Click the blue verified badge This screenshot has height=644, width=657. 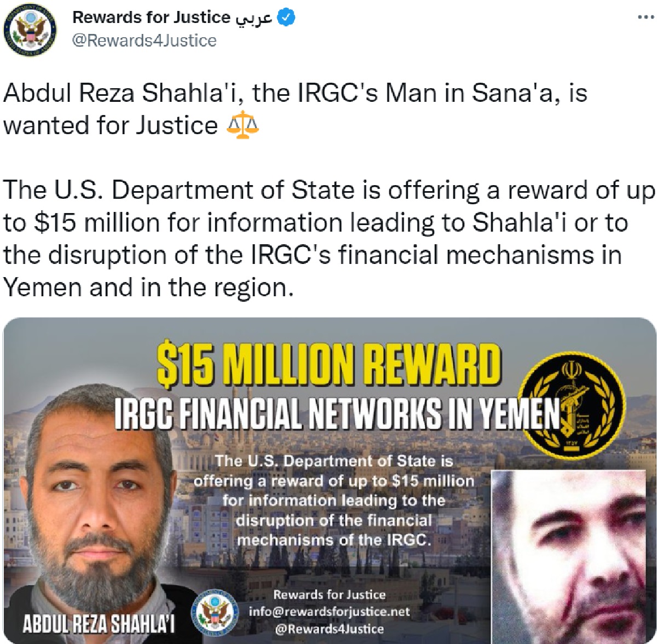pyautogui.click(x=288, y=18)
